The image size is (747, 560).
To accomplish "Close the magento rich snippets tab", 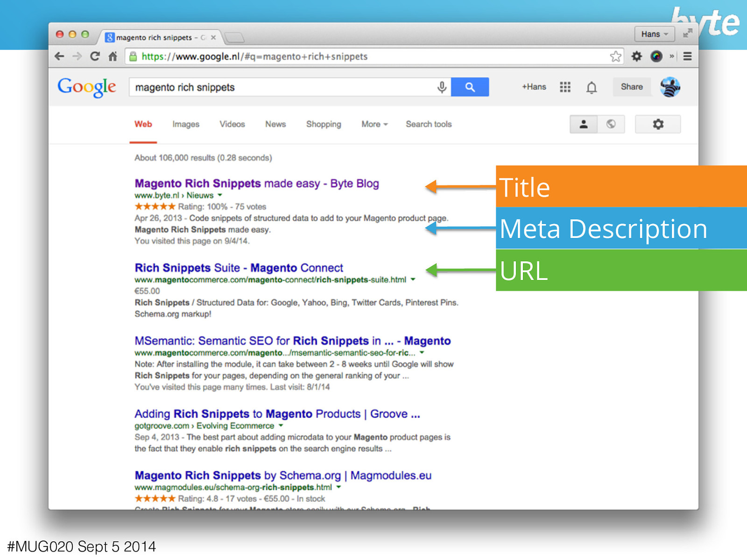I will point(213,37).
